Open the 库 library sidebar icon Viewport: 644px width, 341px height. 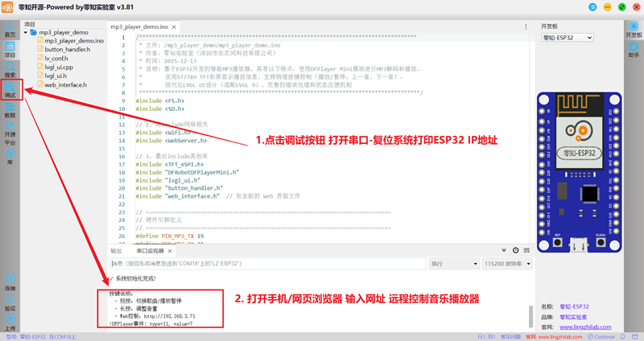click(x=10, y=157)
